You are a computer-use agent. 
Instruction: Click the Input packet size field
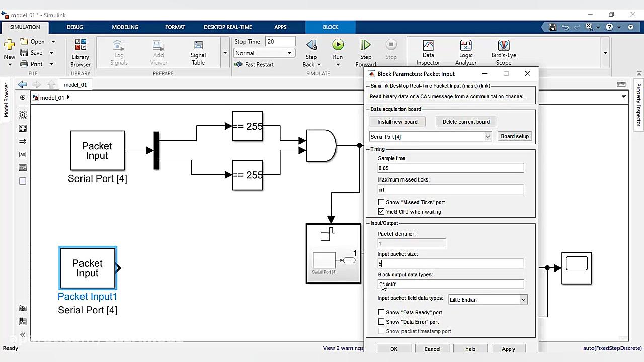click(x=451, y=263)
